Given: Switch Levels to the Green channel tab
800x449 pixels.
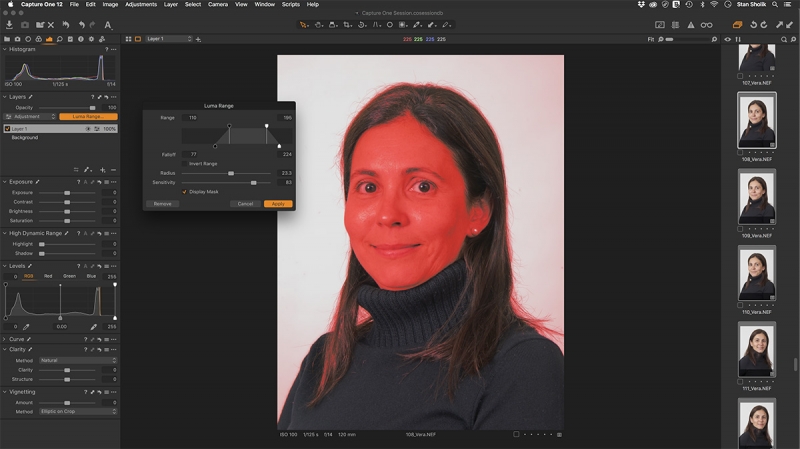Looking at the screenshot, I should click(x=69, y=276).
